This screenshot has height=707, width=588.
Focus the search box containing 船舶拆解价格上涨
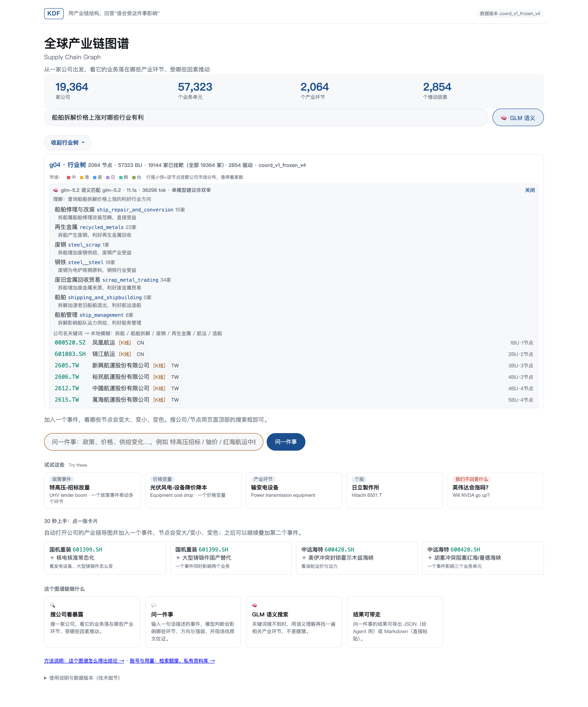(x=266, y=118)
